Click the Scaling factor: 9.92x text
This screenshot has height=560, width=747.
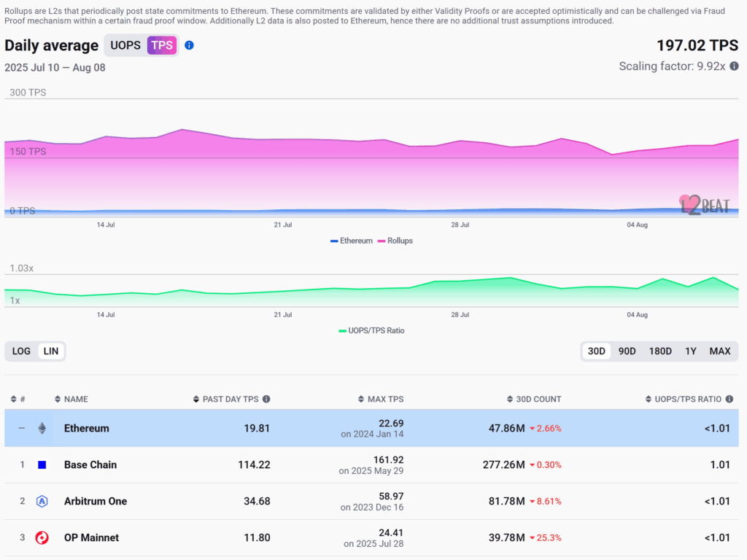672,66
